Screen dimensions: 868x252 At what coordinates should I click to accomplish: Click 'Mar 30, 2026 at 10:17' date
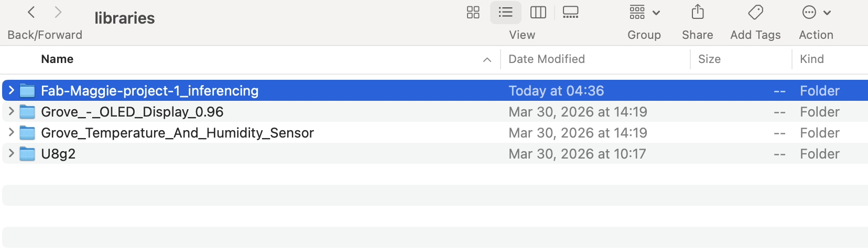pyautogui.click(x=577, y=154)
